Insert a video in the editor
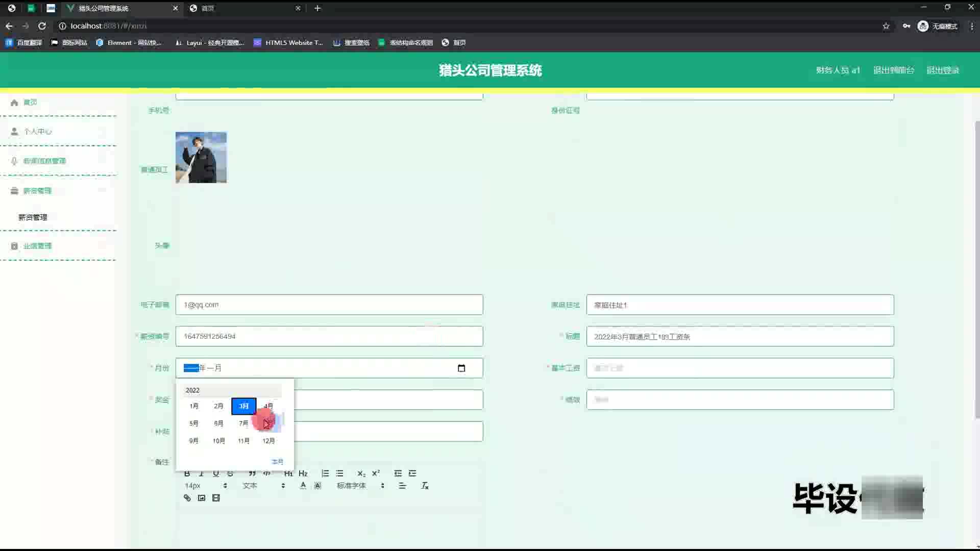The width and height of the screenshot is (980, 551). (216, 498)
